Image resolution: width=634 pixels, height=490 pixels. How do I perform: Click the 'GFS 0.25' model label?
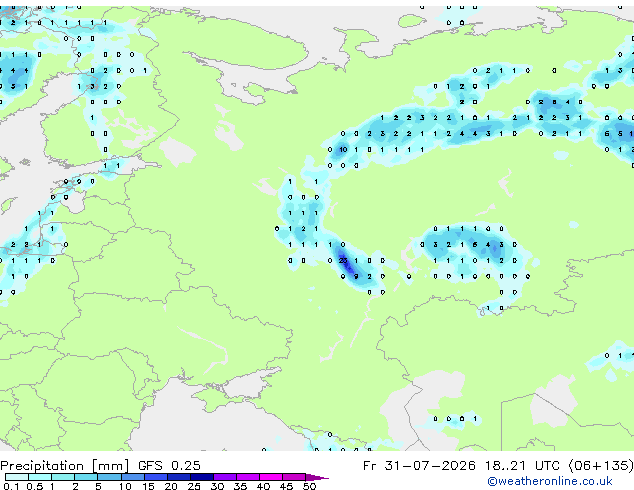tap(169, 465)
